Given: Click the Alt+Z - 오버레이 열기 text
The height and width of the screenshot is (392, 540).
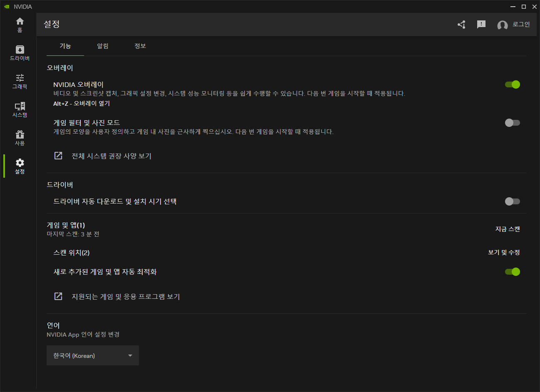Looking at the screenshot, I should tap(82, 104).
